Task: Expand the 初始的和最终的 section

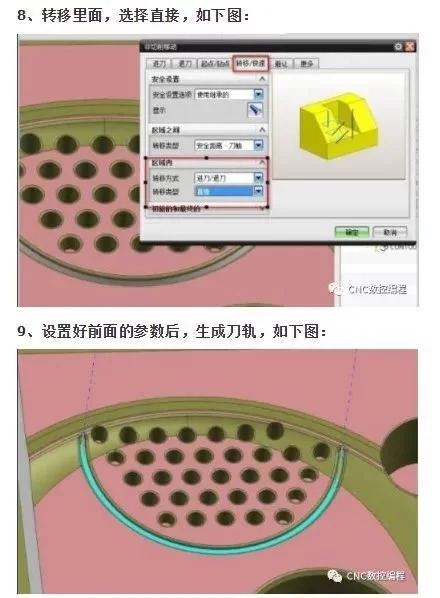Action: [x=262, y=208]
